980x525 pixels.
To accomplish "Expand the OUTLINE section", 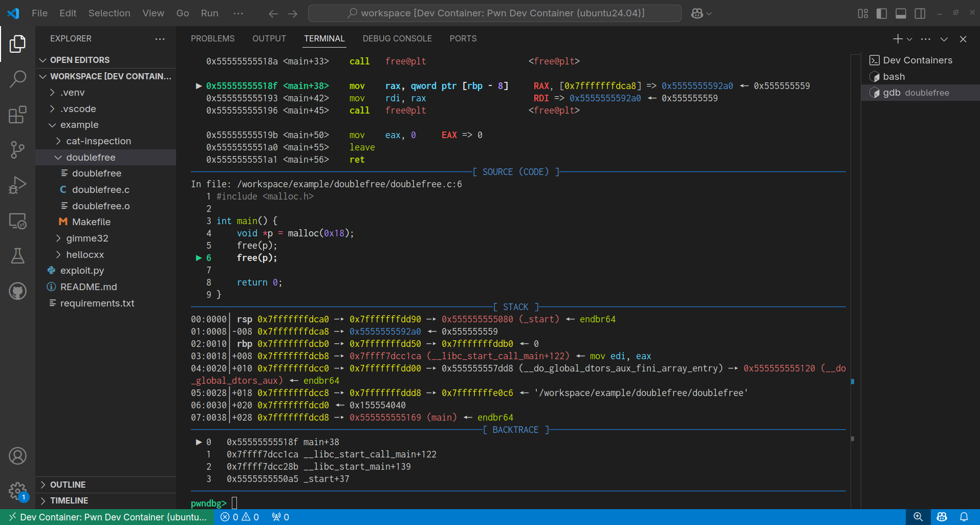I will pyautogui.click(x=68, y=485).
